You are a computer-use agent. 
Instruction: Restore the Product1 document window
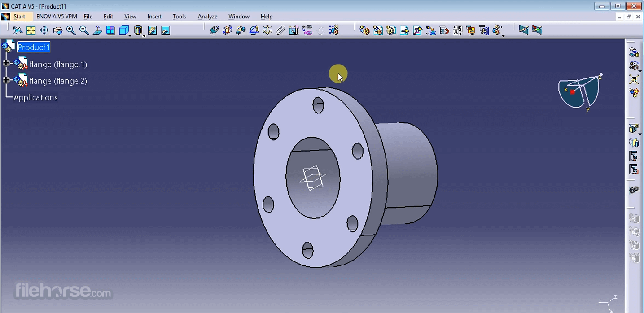click(629, 17)
